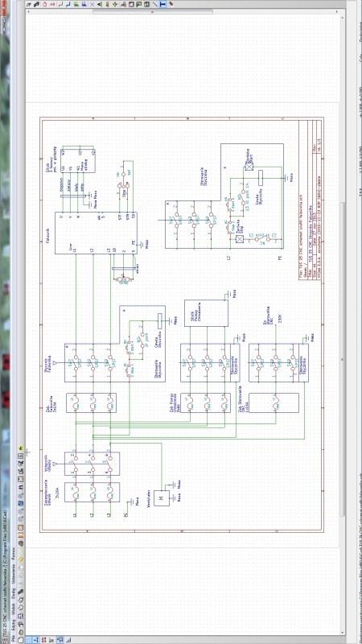Toggle the grid display button
Screen dimensions: 362x644
28,640
